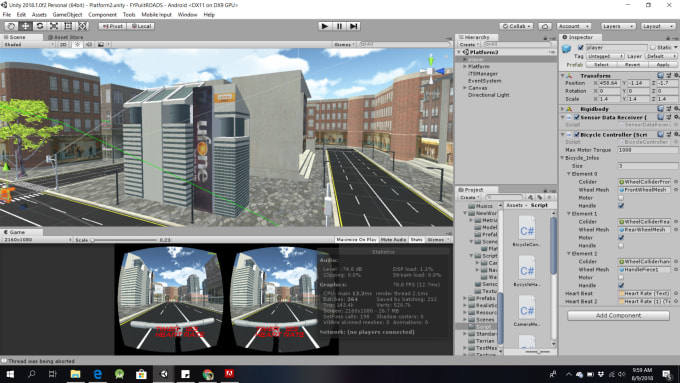The width and height of the screenshot is (680, 383).
Task: Open the File menu
Action: pos(7,14)
